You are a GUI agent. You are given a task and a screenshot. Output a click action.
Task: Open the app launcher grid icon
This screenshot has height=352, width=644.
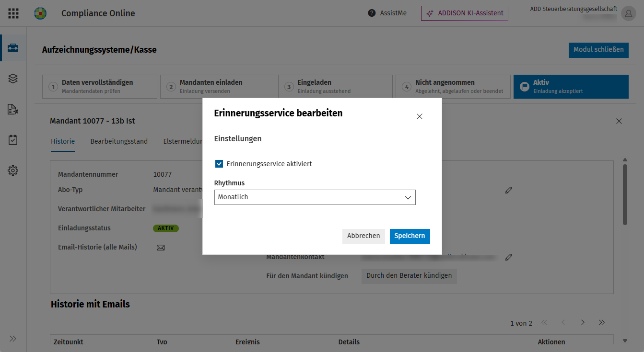(13, 13)
